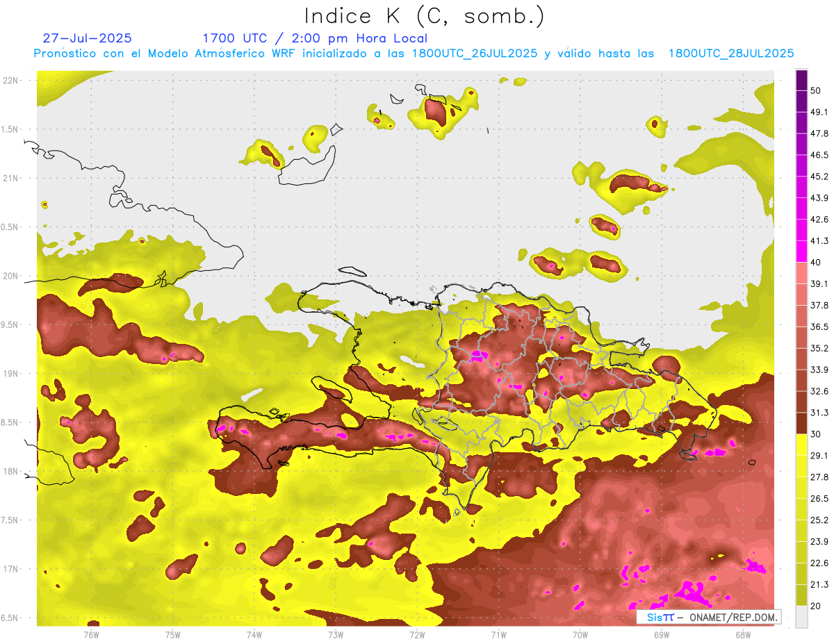Click the "21N" latitude label
This screenshot has height=644, width=834.
click(12, 178)
